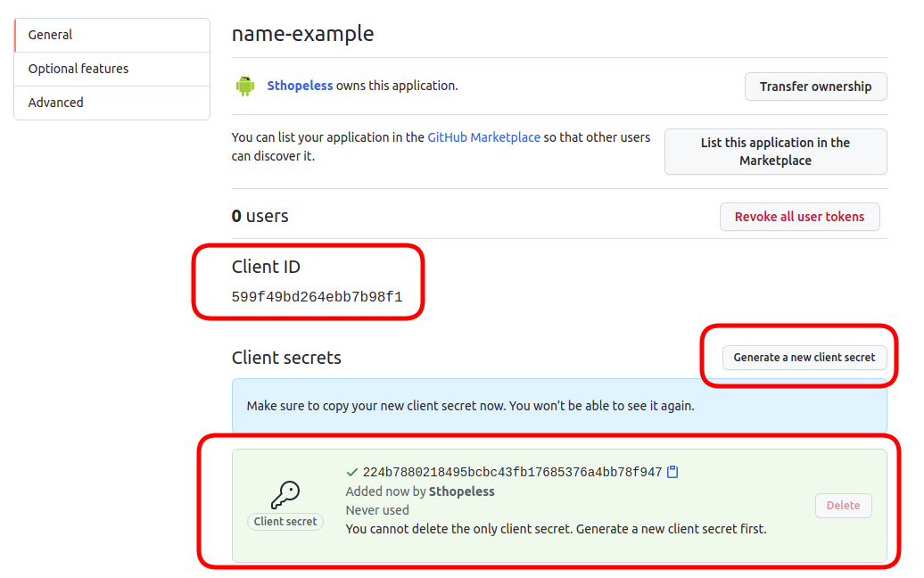Screen dimensions: 924x578
Task: Revoke all user tokens
Action: [800, 217]
